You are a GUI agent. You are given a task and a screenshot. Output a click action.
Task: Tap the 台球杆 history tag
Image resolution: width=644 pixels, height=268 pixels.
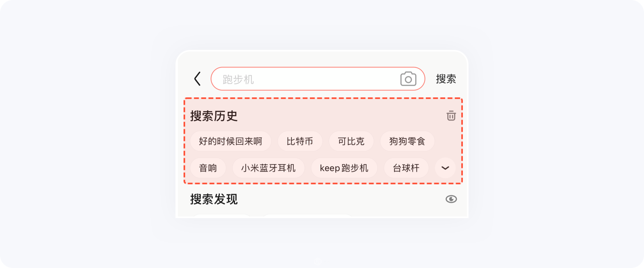pyautogui.click(x=406, y=168)
